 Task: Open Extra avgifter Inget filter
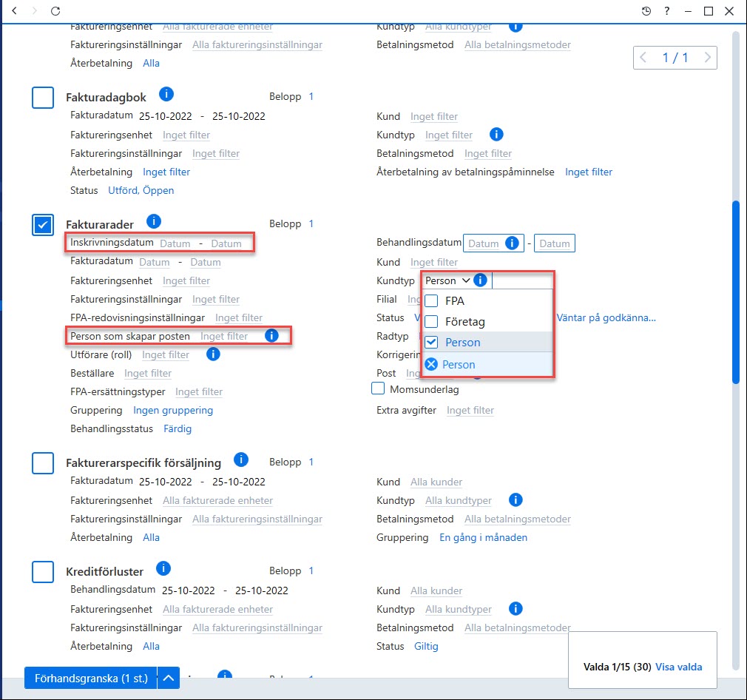tap(470, 410)
